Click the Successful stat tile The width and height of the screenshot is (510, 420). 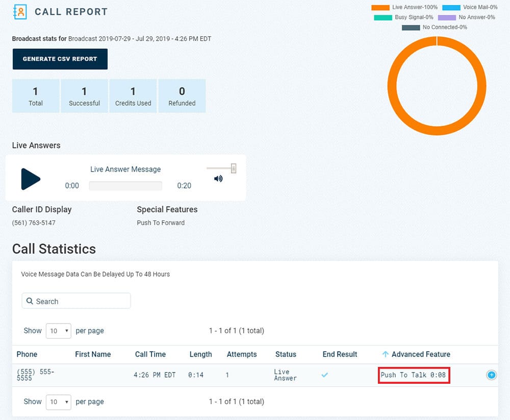84,96
